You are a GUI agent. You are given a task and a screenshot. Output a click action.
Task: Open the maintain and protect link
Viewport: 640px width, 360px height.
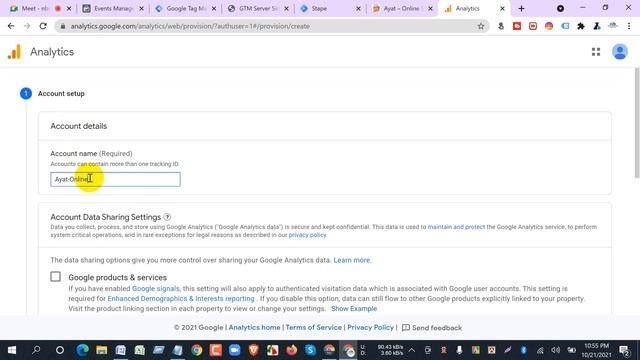456,227
